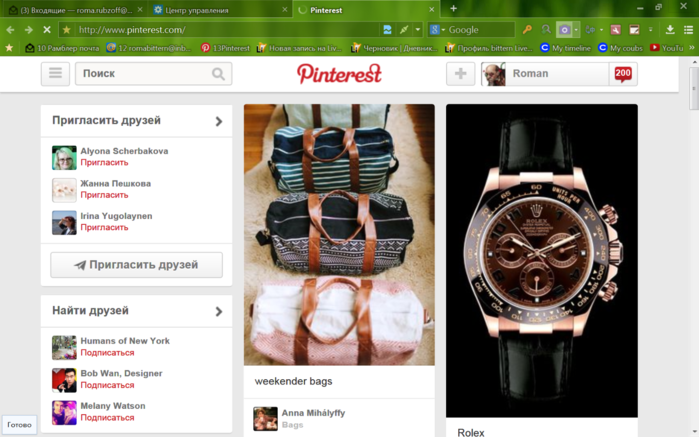Open the Bags board link

pyautogui.click(x=292, y=425)
